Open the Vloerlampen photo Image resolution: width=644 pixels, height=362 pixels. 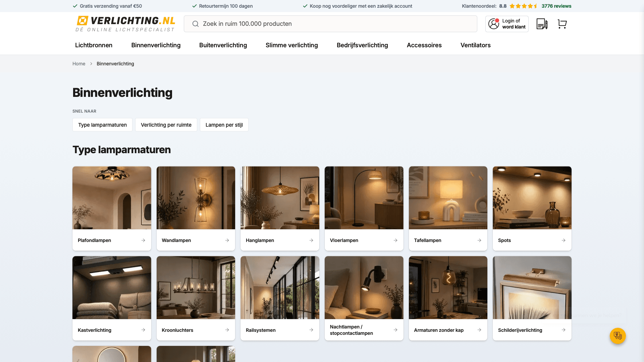pos(364,198)
